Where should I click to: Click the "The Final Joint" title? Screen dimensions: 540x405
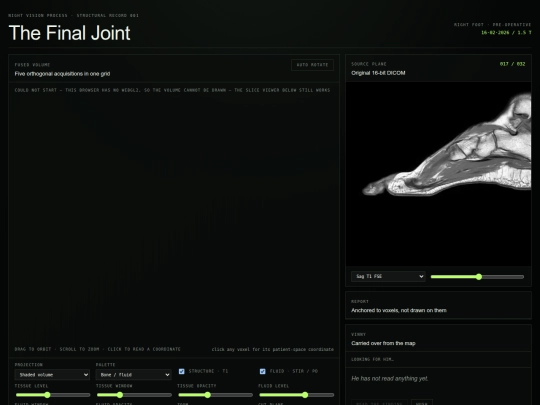pos(69,33)
